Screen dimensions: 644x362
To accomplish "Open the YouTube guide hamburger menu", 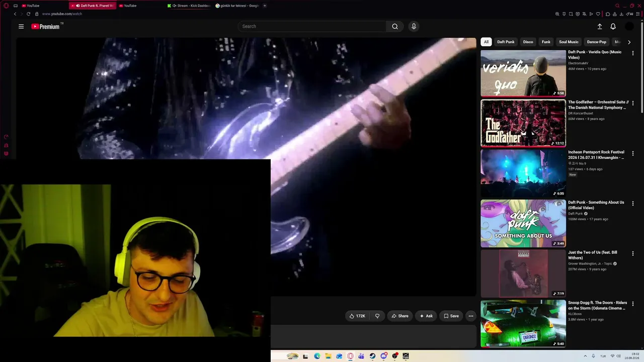I will click(21, 27).
